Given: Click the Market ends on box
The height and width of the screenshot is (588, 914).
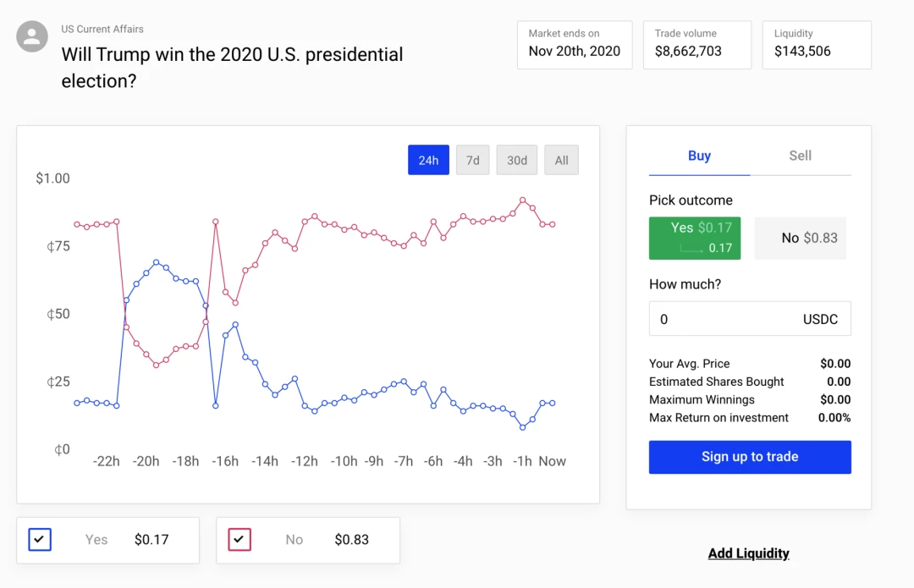Looking at the screenshot, I should [x=575, y=45].
